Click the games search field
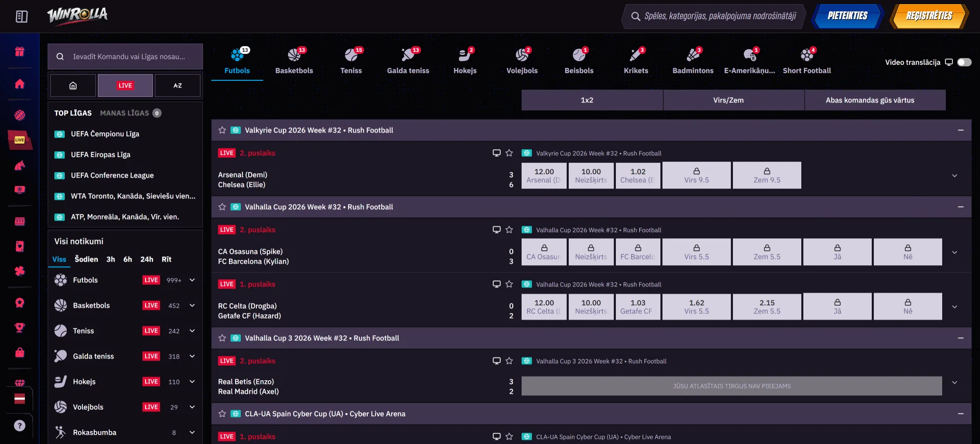This screenshot has height=444, width=980. tap(713, 16)
